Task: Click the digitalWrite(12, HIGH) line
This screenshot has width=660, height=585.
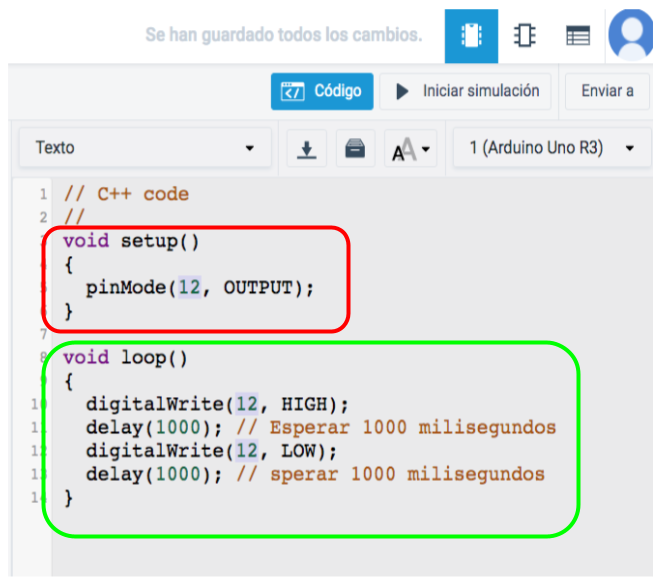Action: (x=217, y=404)
